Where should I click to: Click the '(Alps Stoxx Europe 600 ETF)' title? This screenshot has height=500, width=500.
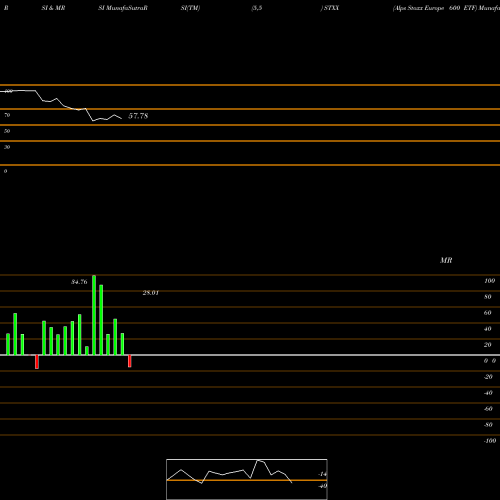click(x=435, y=8)
